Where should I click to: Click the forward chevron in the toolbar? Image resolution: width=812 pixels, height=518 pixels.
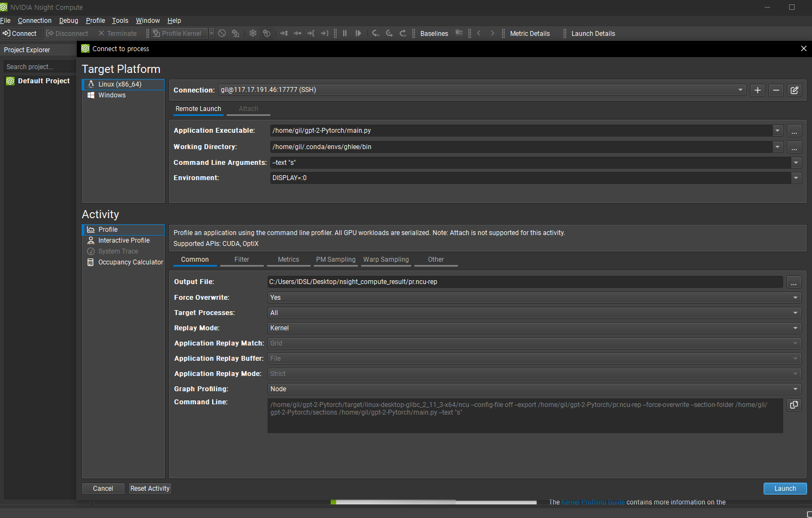pyautogui.click(x=493, y=34)
